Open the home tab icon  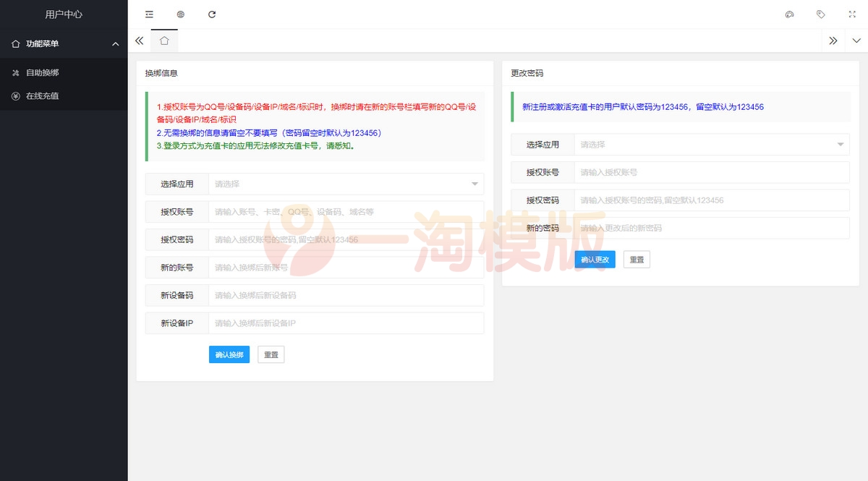click(x=164, y=41)
